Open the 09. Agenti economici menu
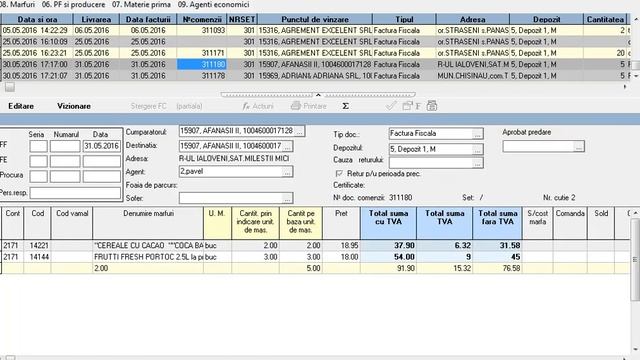The height and width of the screenshot is (360, 640). point(213,5)
